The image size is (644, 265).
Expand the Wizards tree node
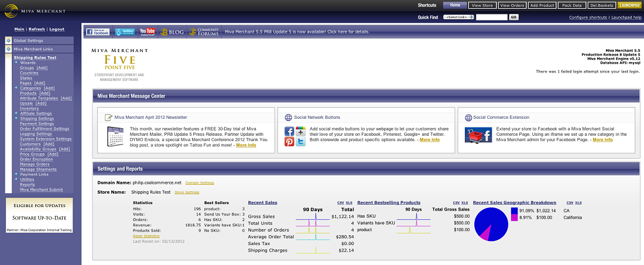coord(16,63)
